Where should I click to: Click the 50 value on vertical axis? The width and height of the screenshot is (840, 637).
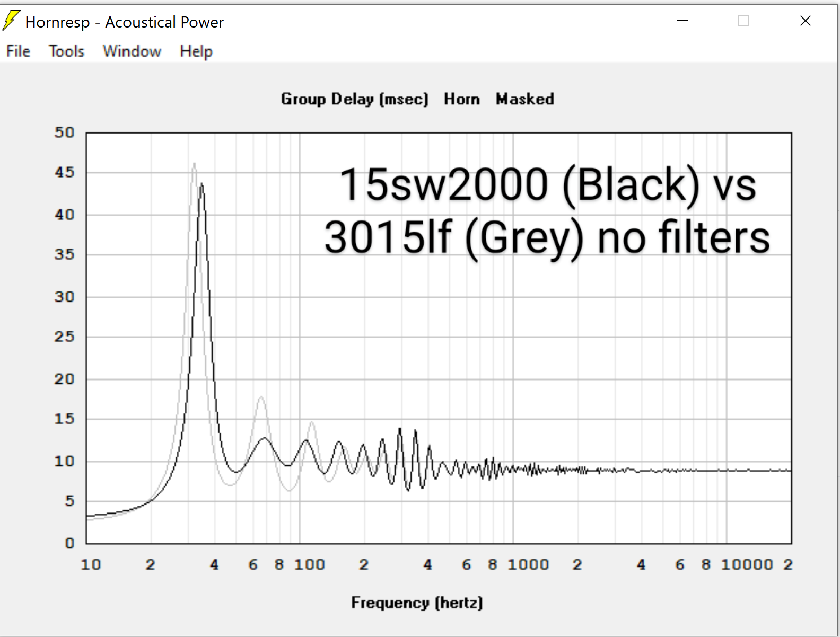pyautogui.click(x=64, y=132)
